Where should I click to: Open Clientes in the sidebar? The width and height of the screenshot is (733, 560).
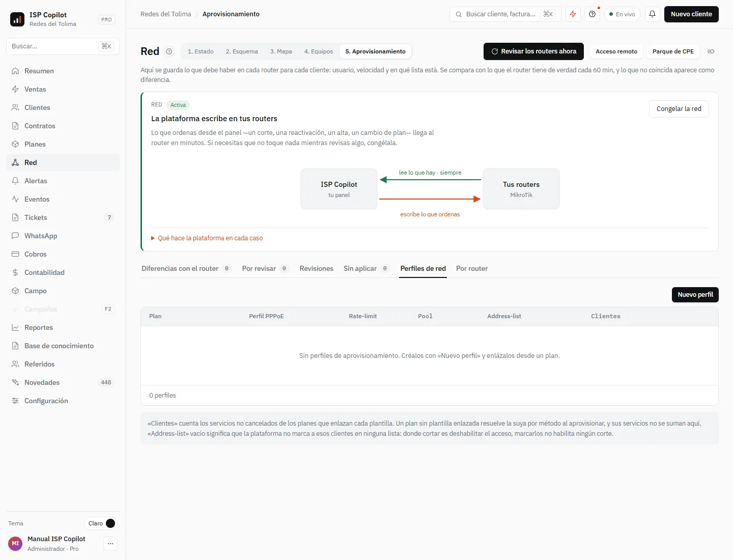[x=63, y=107]
